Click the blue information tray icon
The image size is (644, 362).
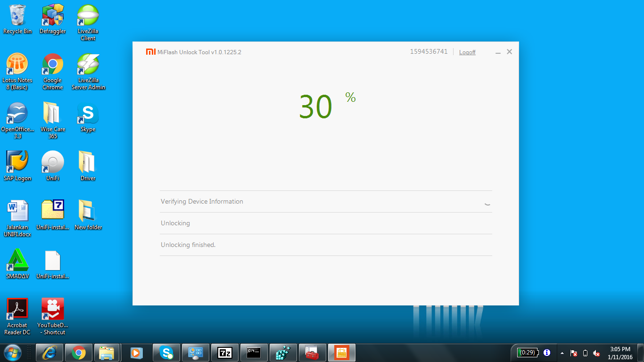click(547, 353)
